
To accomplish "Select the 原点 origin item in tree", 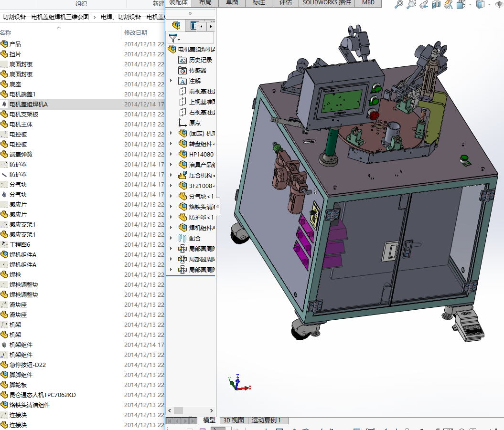I will 195,123.
